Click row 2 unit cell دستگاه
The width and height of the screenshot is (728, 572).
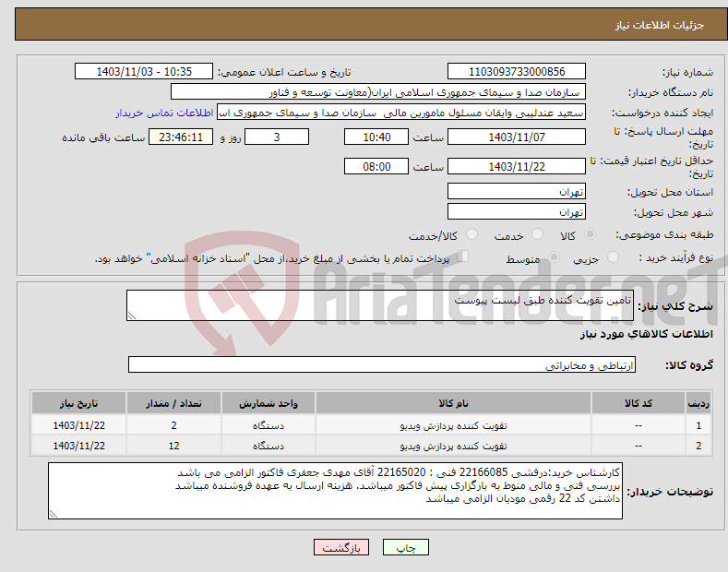click(269, 446)
